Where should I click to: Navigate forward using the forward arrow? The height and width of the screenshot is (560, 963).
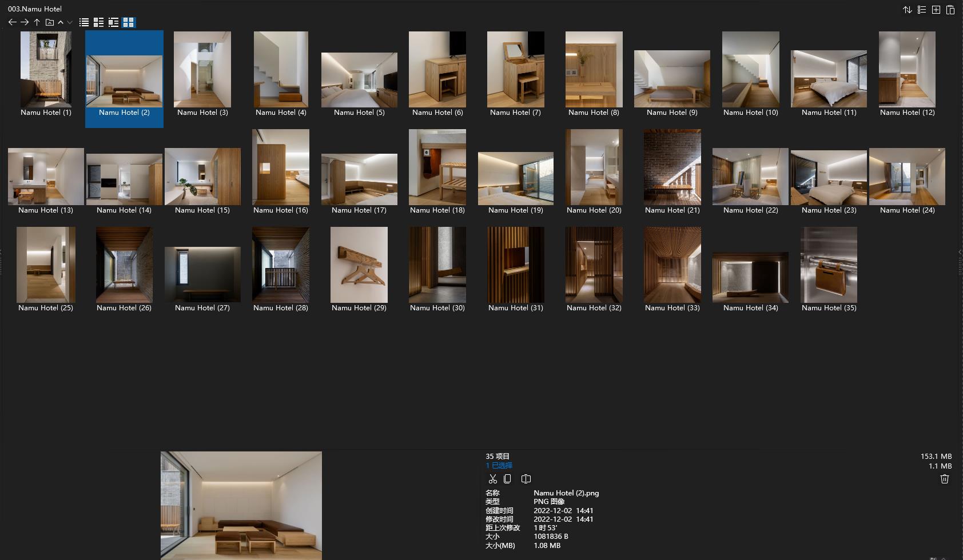[x=25, y=22]
